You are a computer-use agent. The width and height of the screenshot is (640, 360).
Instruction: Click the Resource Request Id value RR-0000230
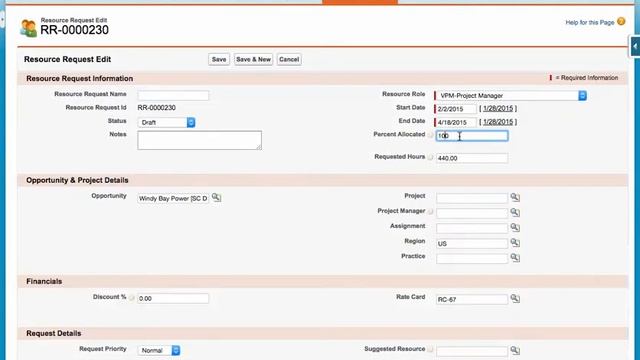pyautogui.click(x=157, y=108)
